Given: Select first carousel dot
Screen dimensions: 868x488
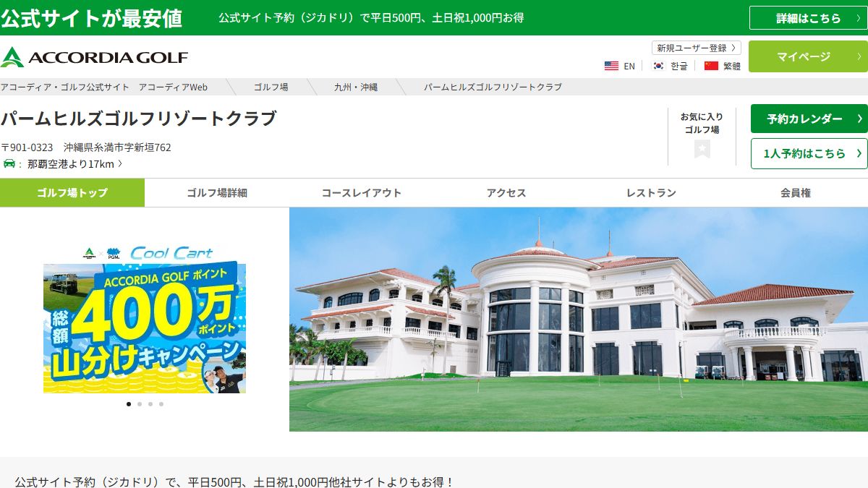Looking at the screenshot, I should tap(129, 404).
